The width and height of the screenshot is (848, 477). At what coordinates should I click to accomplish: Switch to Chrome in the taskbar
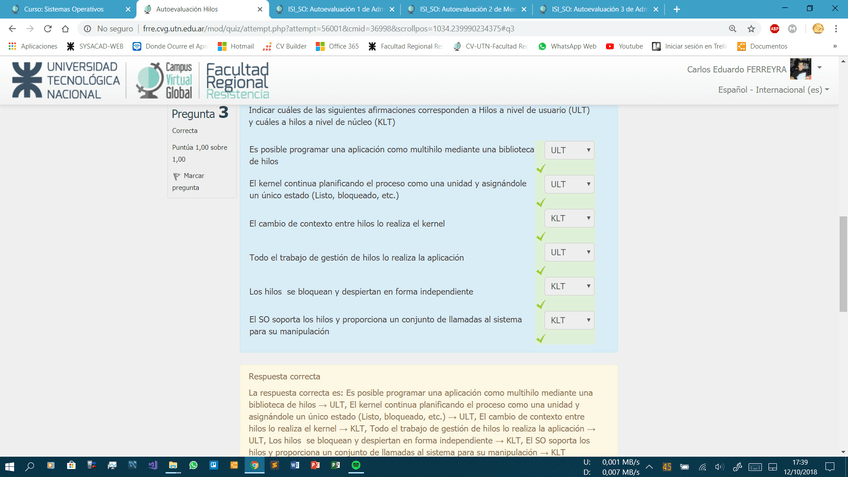point(254,465)
